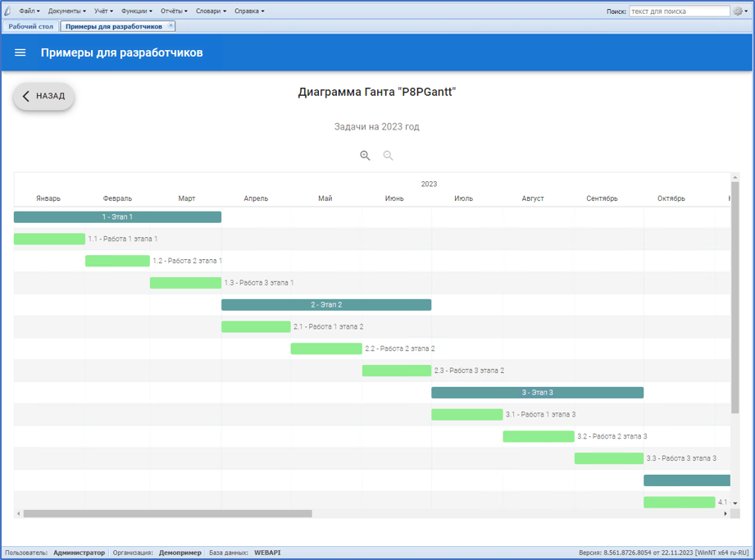Switch to the Рабочий стол tab
This screenshot has height=560, width=755.
pyautogui.click(x=31, y=26)
